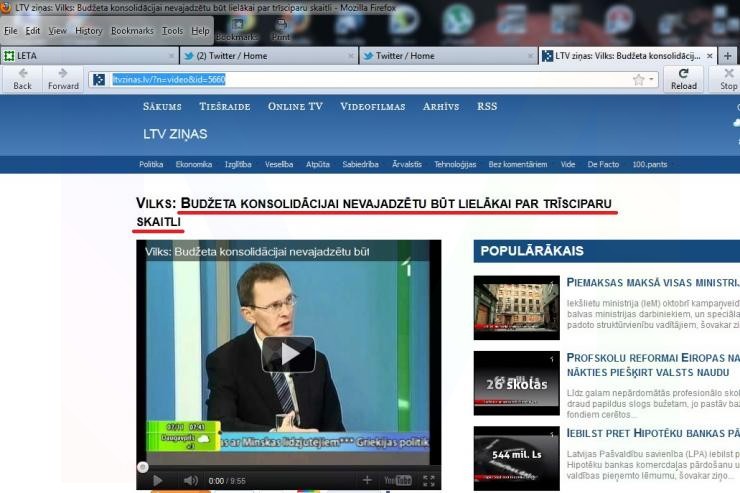Open the '26 skolas' video thumbnail
Image resolution: width=740 pixels, height=493 pixels.
pos(516,383)
